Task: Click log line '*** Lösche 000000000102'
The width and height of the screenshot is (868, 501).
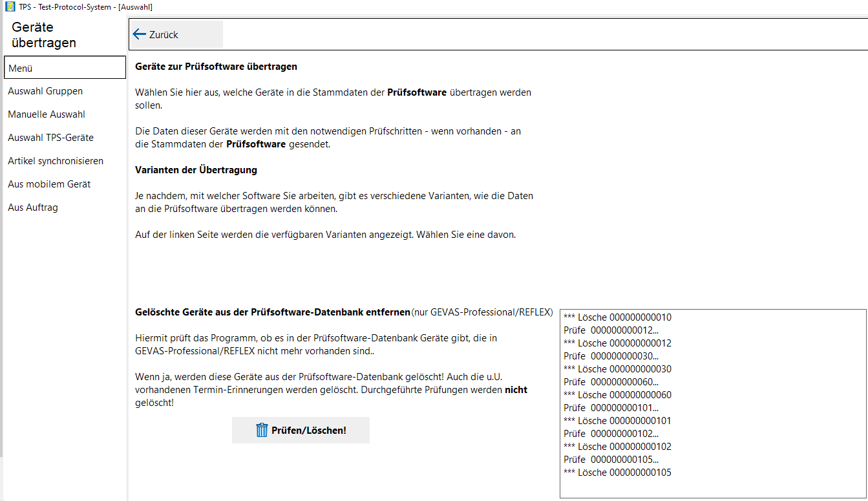Action: click(x=617, y=447)
